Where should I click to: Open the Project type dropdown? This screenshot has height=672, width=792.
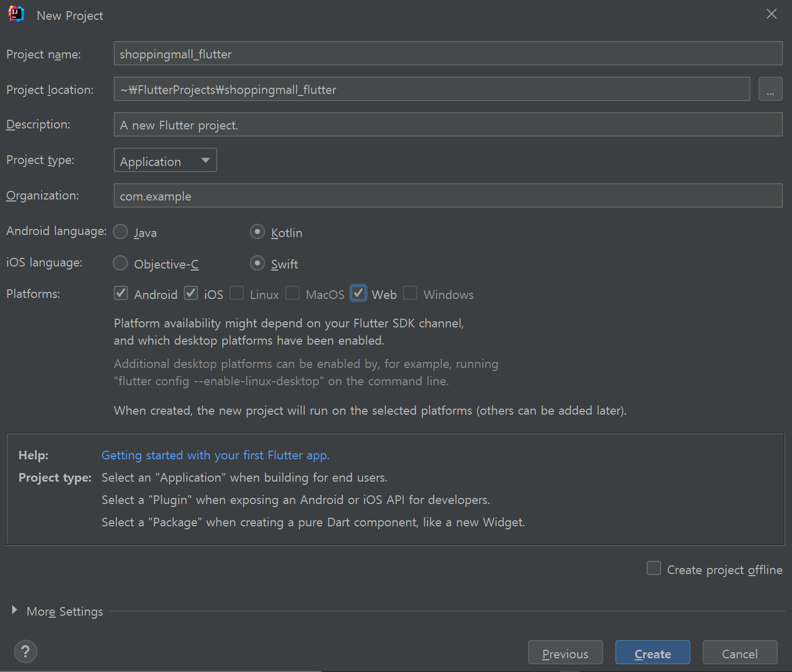click(x=166, y=160)
